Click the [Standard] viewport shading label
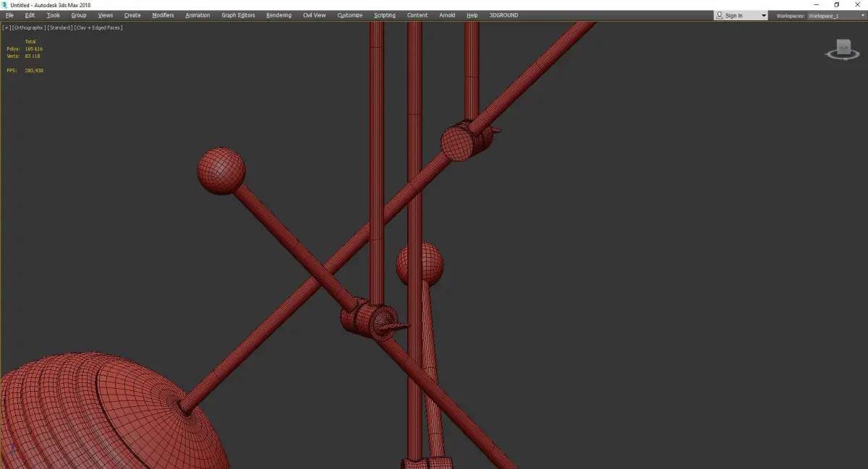Viewport: 868px width, 469px height. point(60,27)
